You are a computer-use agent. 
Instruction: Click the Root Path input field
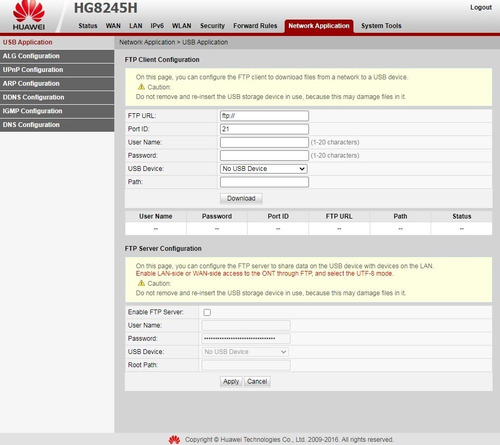[246, 365]
